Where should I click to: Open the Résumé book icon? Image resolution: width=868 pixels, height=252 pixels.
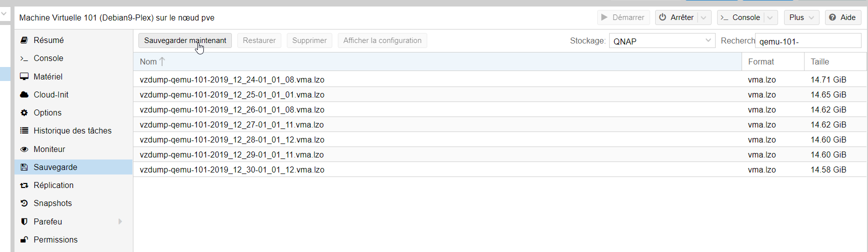tap(24, 40)
